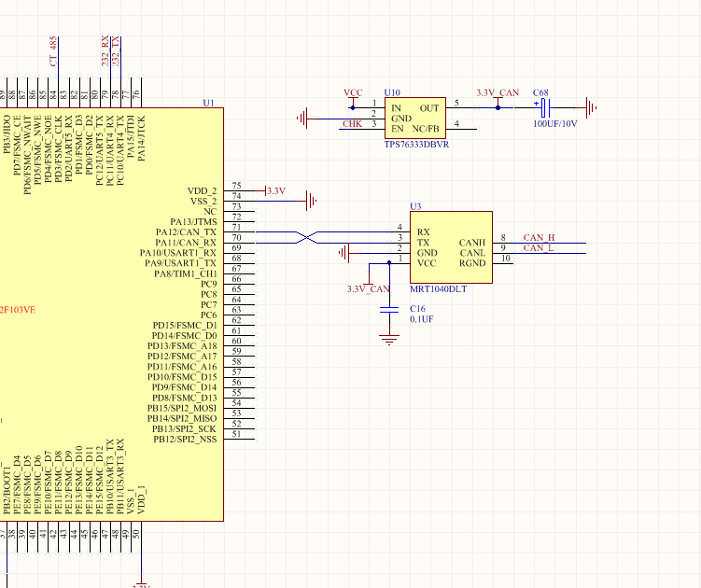Image resolution: width=701 pixels, height=588 pixels.
Task: Click the U3 designator label
Action: click(415, 206)
